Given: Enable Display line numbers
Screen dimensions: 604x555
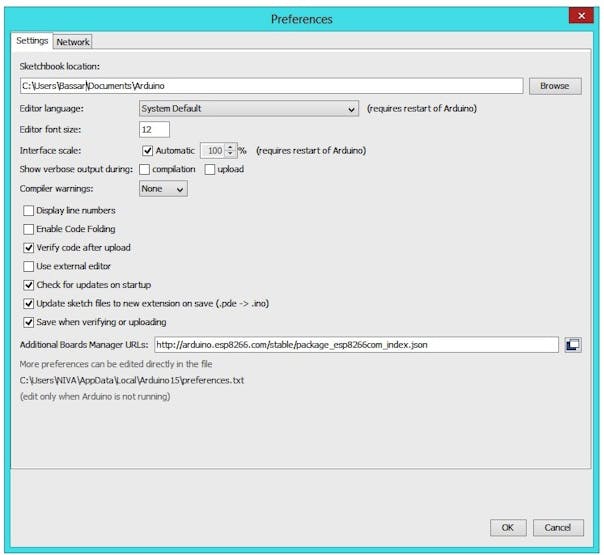Looking at the screenshot, I should click(29, 211).
